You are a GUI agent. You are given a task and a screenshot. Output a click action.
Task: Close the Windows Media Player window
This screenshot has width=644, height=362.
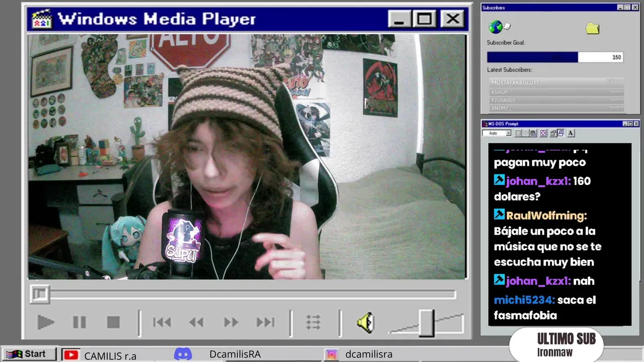click(x=452, y=19)
